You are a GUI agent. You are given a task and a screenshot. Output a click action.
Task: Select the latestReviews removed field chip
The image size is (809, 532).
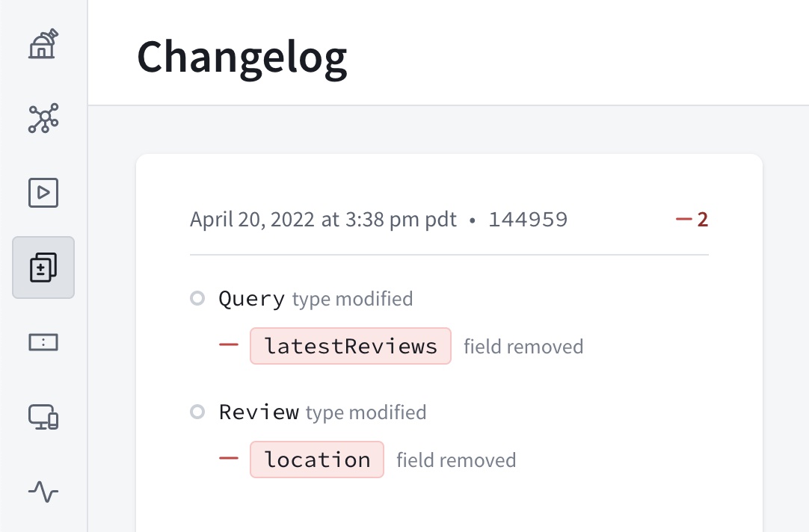[x=350, y=345]
